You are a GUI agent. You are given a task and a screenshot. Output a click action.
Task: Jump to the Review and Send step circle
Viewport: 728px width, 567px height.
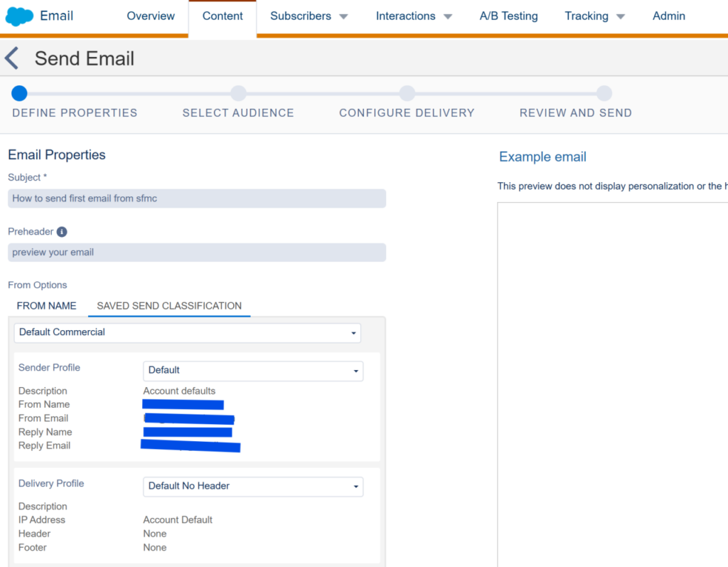pyautogui.click(x=604, y=93)
